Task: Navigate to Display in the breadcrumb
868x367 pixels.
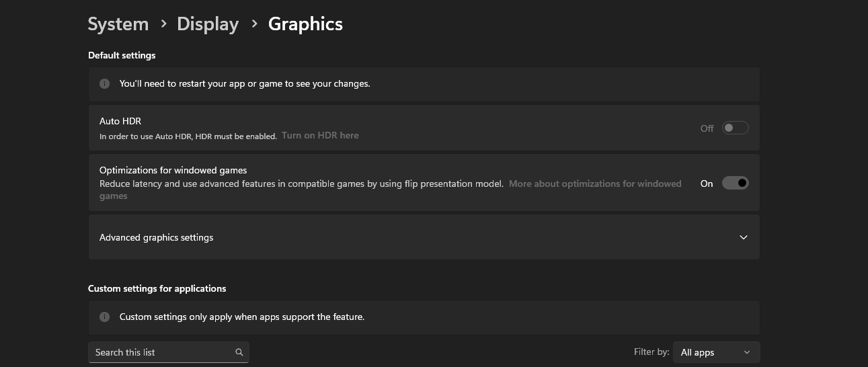Action: click(208, 24)
